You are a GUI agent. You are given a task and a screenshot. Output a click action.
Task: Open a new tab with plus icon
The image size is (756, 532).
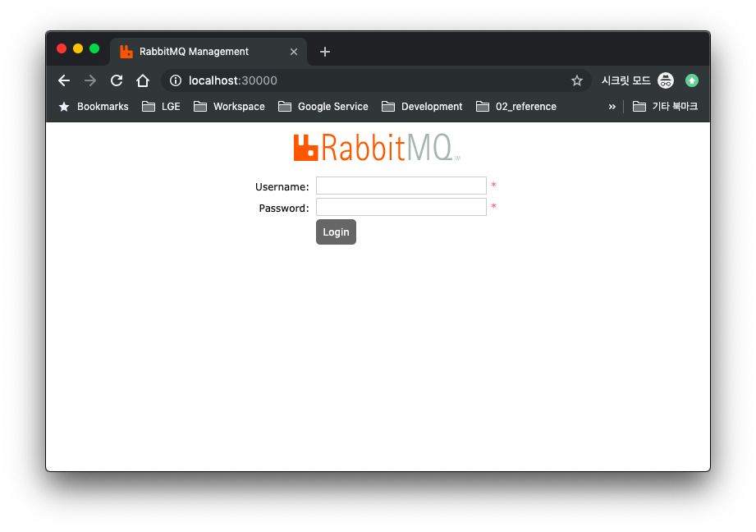[x=325, y=52]
